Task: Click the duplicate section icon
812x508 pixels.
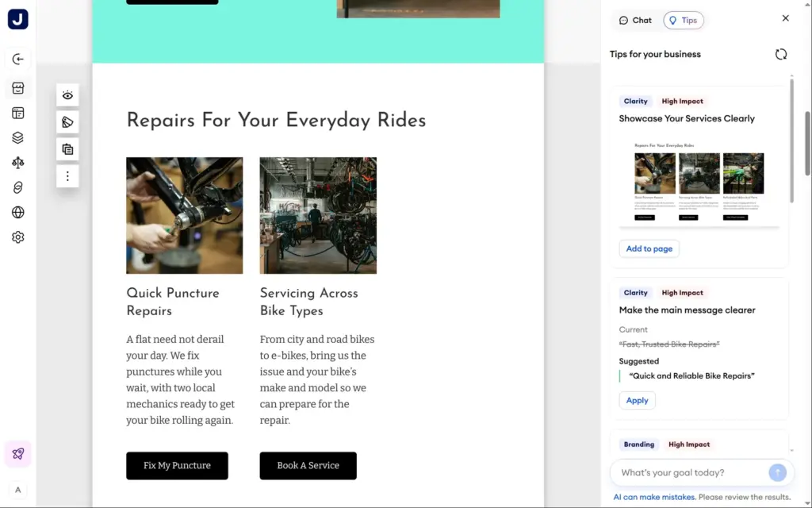Action: 68,149
